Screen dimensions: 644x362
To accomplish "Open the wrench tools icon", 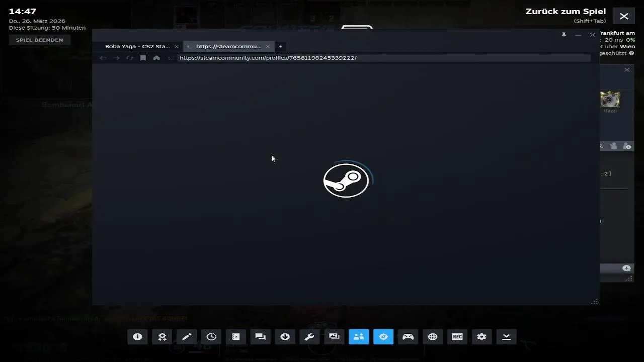I will coord(309,337).
